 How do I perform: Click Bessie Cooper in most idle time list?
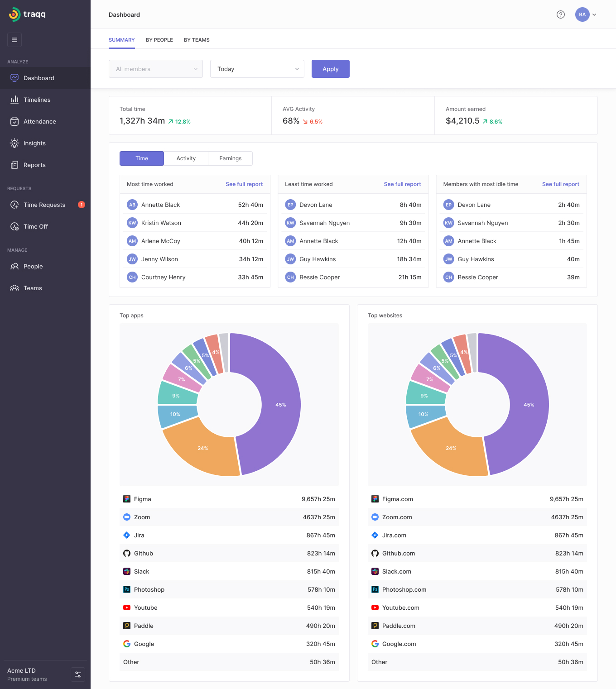pos(511,277)
